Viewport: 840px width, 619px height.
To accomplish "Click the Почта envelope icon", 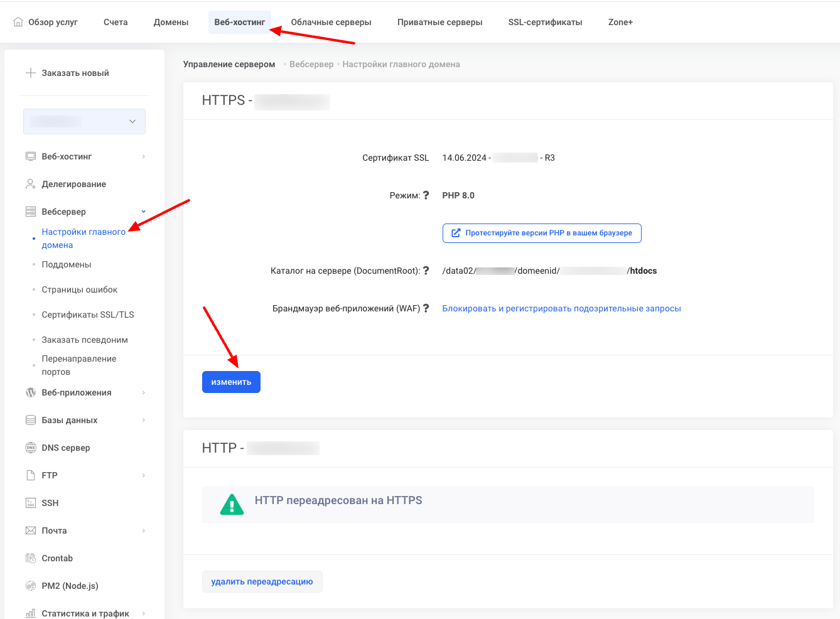I will click(30, 530).
